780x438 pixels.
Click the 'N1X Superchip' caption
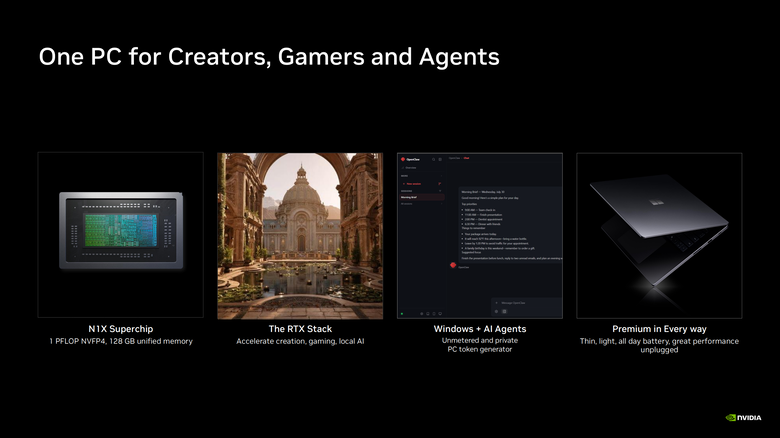point(120,329)
